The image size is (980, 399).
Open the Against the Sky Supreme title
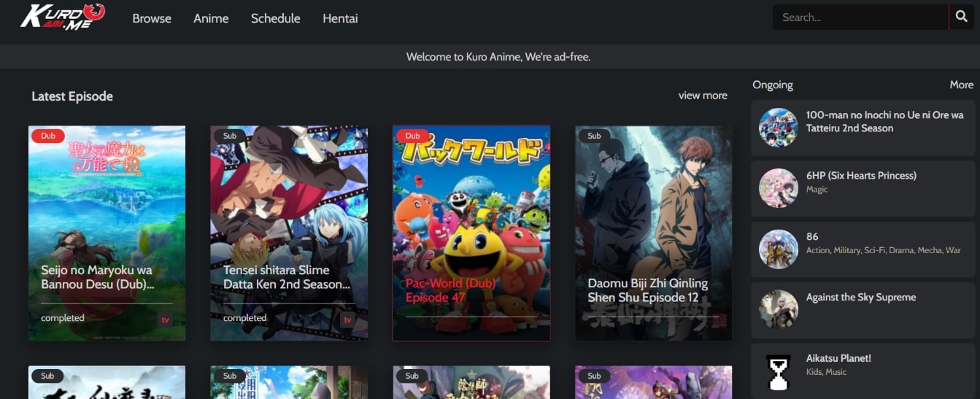coord(861,297)
